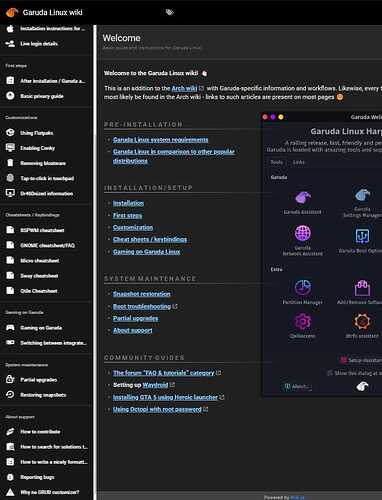Click the Switching between integrated GPU icon
This screenshot has height=500, width=382.
pos(10,343)
